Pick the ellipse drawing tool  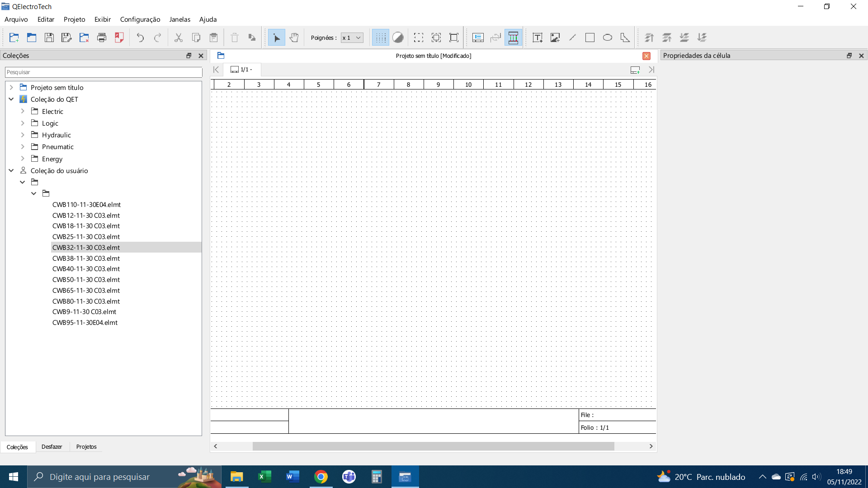coord(607,38)
